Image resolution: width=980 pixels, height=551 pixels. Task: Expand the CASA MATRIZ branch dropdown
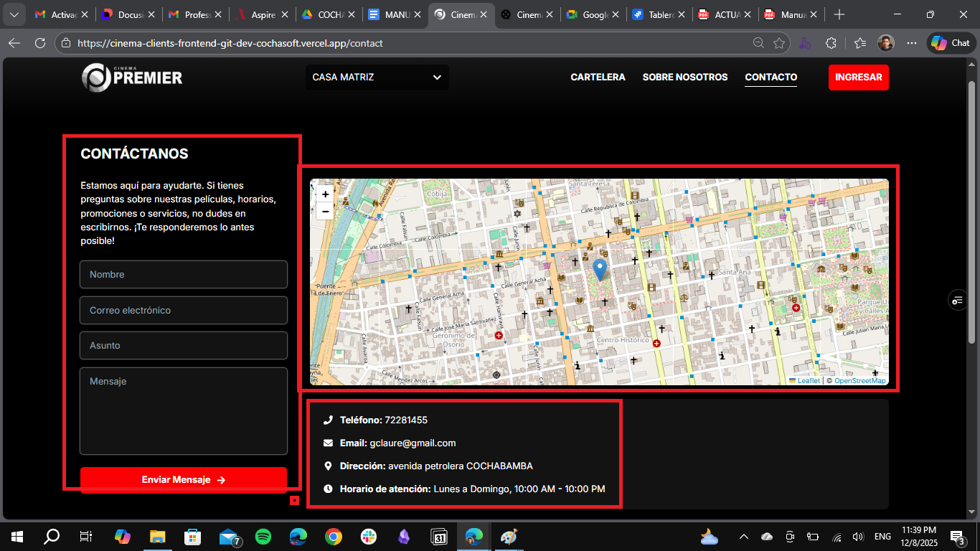[377, 77]
